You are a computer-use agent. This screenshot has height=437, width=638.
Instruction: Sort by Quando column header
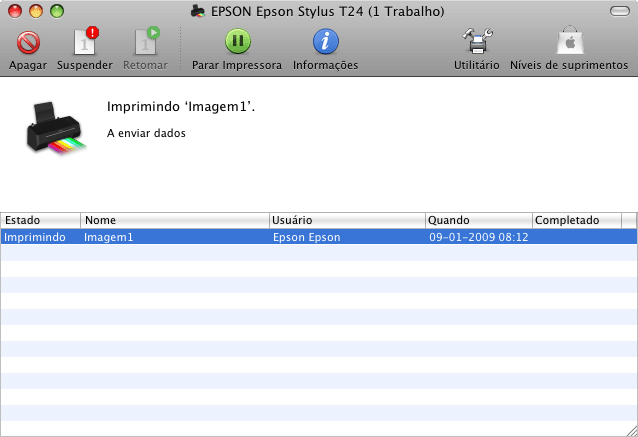click(479, 220)
